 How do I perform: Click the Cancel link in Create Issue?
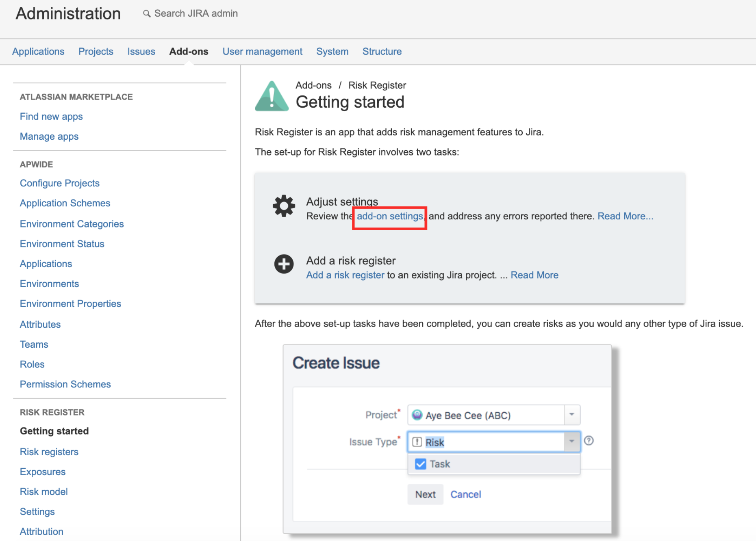[465, 494]
